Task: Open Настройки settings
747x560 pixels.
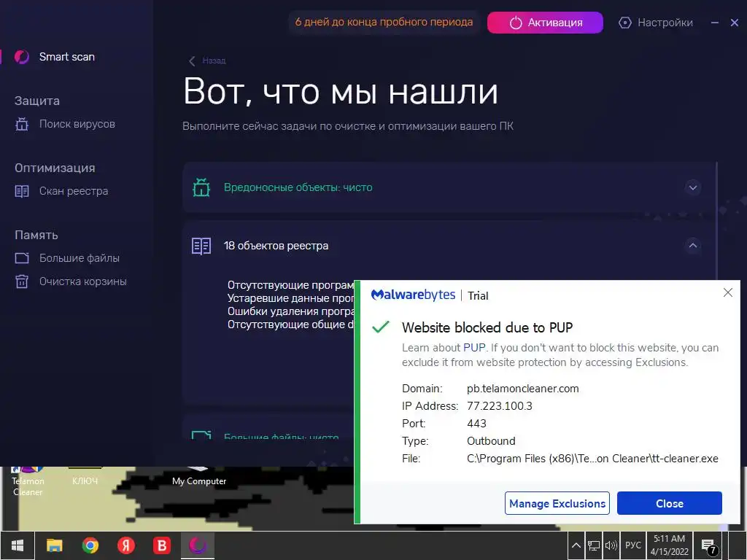Action: click(x=656, y=23)
